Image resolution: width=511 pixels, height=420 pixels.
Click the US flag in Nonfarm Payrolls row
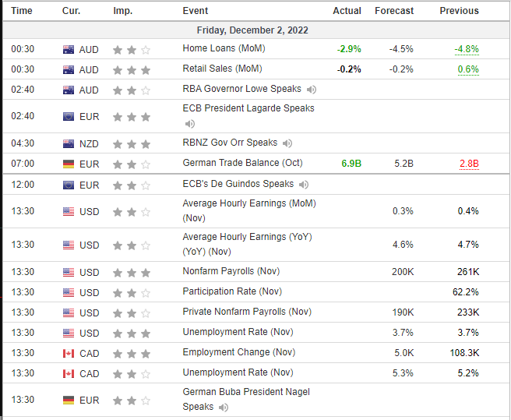[69, 272]
